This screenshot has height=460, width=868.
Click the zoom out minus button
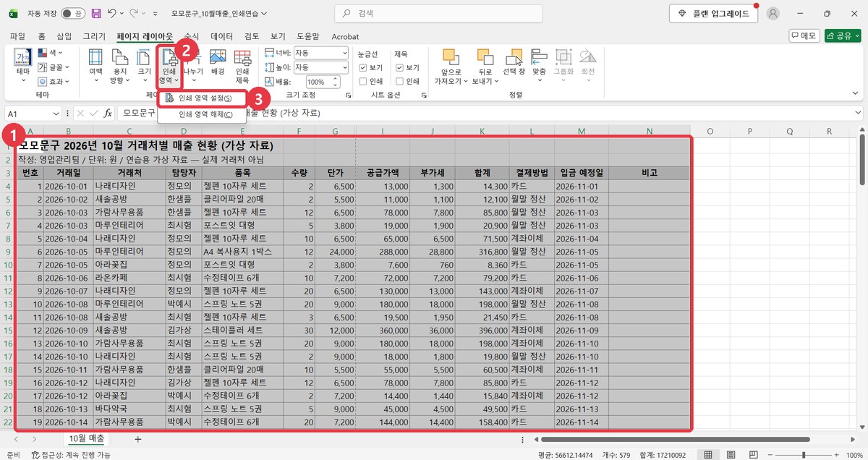771,455
